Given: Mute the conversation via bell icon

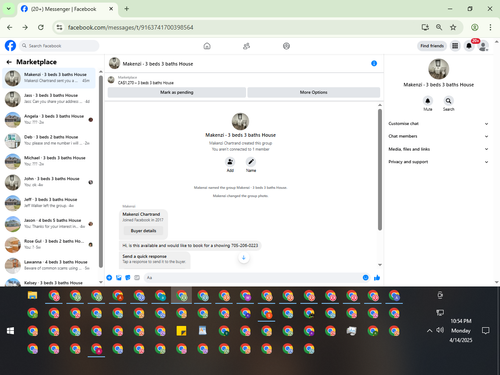Looking at the screenshot, I should (428, 101).
